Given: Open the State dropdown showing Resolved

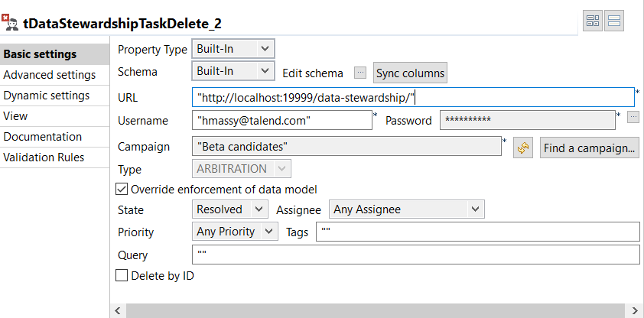Looking at the screenshot, I should (x=229, y=209).
